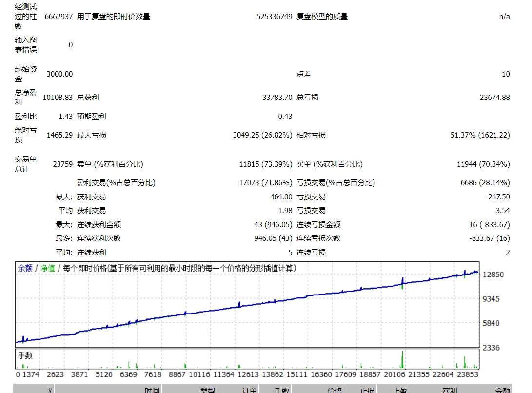This screenshot has width=532, height=393.
Task: Click the 手数 volume panel label
Action: click(25, 355)
